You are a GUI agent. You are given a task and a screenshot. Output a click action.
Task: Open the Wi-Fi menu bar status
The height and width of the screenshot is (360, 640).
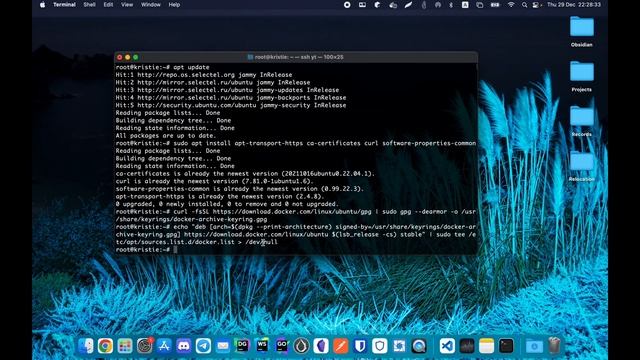[x=511, y=5]
